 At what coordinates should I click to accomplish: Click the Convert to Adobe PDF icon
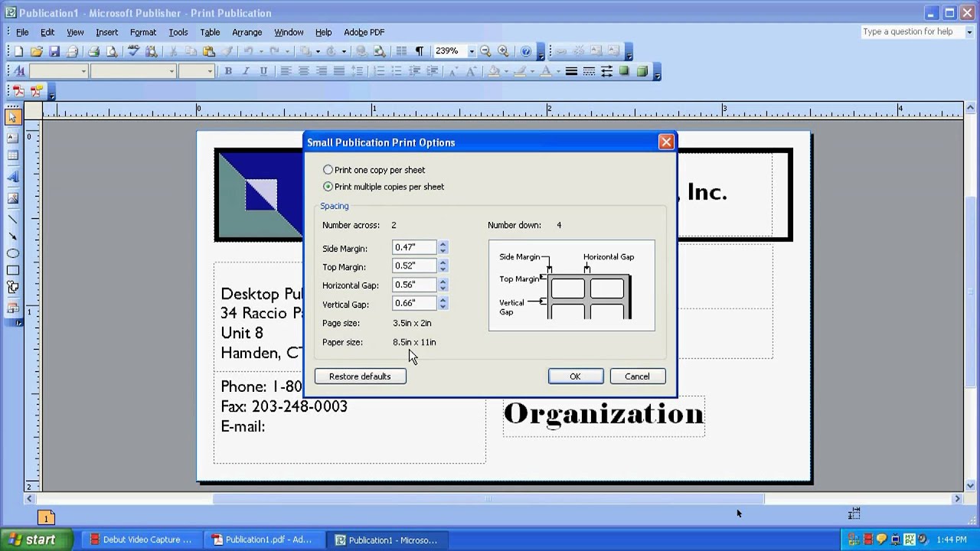click(18, 91)
